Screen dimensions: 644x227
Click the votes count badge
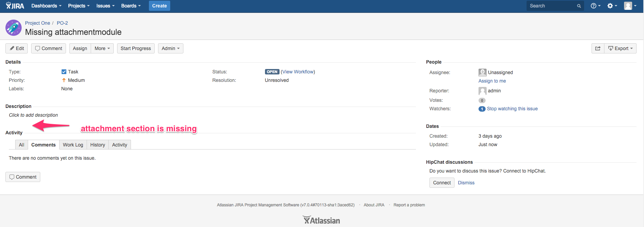pos(482,100)
